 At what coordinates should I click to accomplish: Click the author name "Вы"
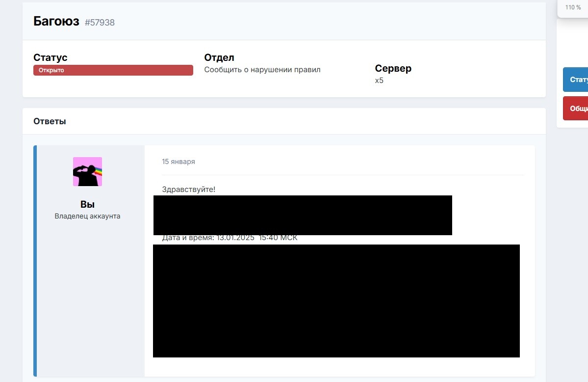87,205
